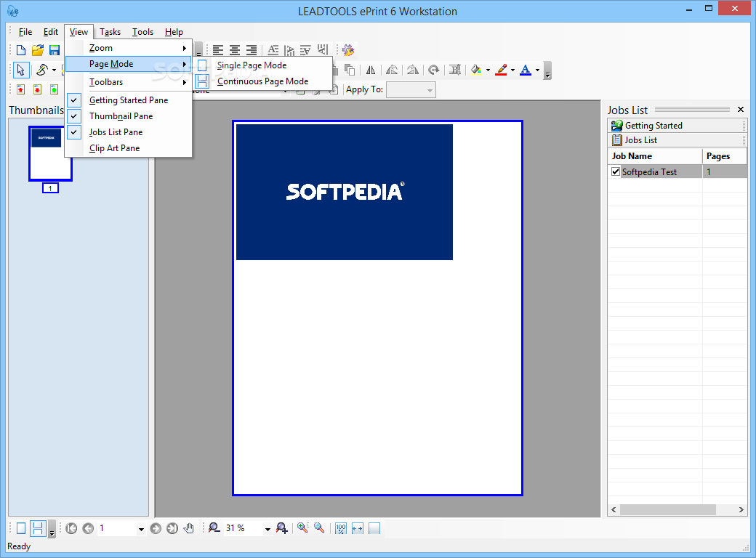Click the wizard gear icon
This screenshot has height=558, width=756.
pos(348,49)
